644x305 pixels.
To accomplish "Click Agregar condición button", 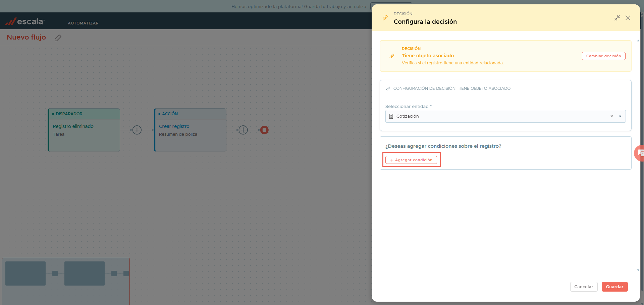I will pyautogui.click(x=411, y=160).
